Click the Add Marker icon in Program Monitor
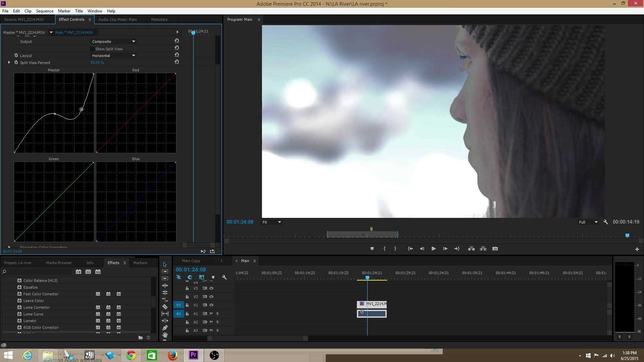This screenshot has height=362, width=644. click(x=372, y=248)
